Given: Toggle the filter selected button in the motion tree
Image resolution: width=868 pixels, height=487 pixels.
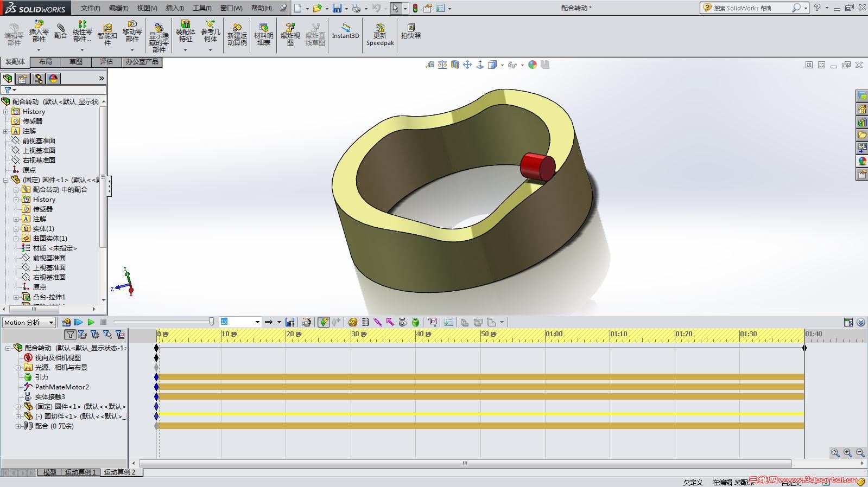Looking at the screenshot, I should (x=107, y=335).
